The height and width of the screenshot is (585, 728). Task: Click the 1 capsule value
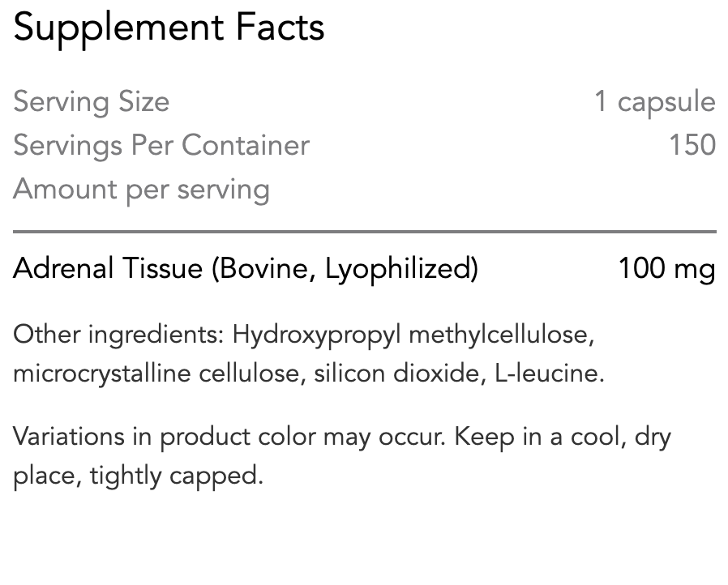(x=655, y=102)
